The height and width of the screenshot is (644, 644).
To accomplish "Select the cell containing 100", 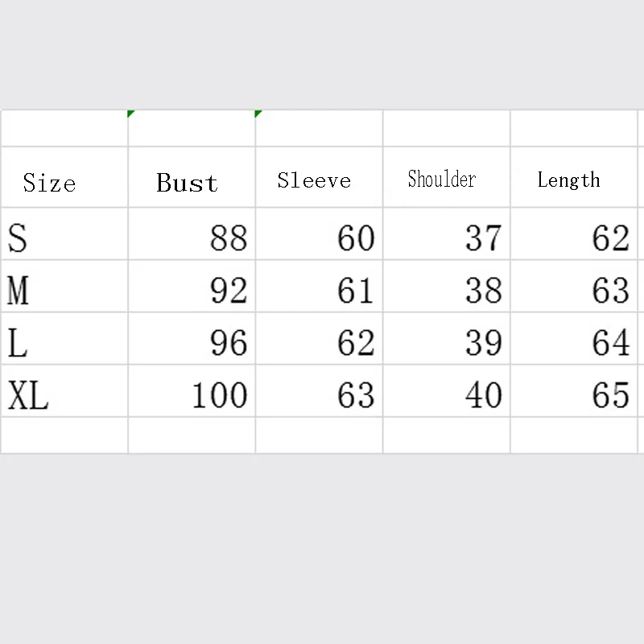I will click(x=192, y=391).
